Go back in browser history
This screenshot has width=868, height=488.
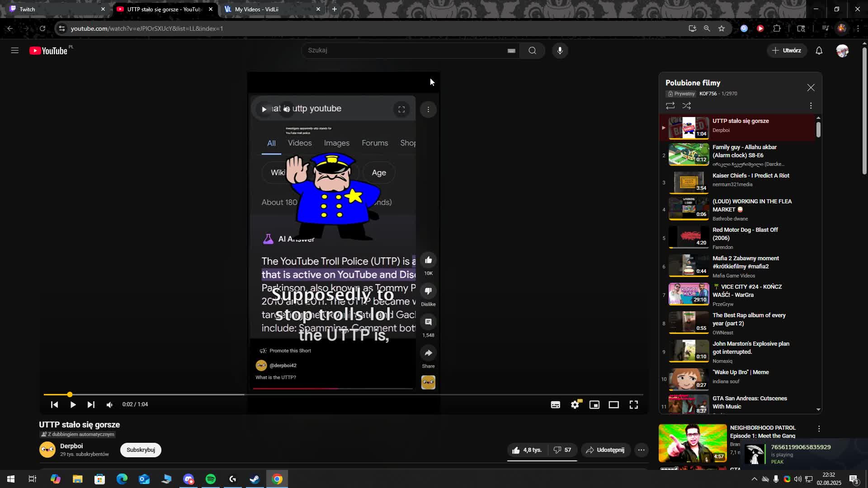click(x=10, y=28)
